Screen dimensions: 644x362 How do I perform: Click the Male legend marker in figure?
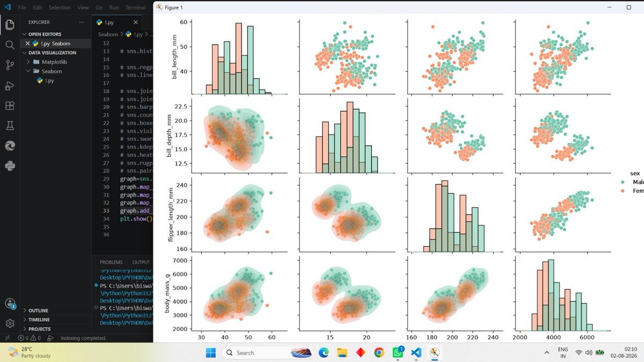click(x=621, y=182)
